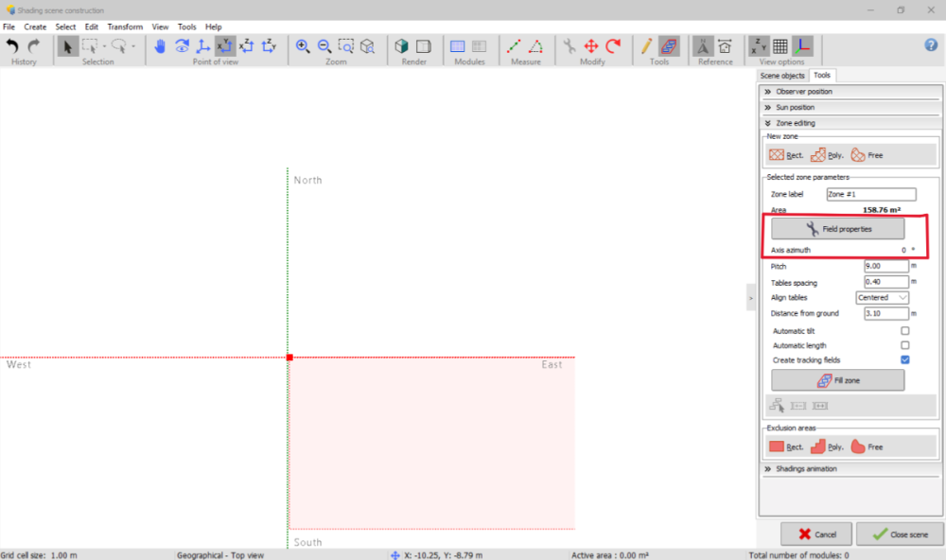Choose the measure distance tool

(x=514, y=45)
